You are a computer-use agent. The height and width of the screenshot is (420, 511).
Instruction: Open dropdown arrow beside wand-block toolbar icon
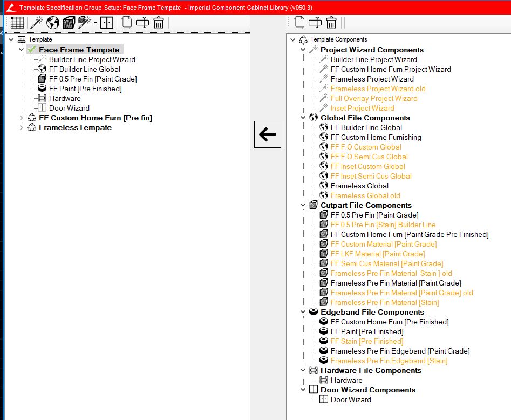coord(96,23)
